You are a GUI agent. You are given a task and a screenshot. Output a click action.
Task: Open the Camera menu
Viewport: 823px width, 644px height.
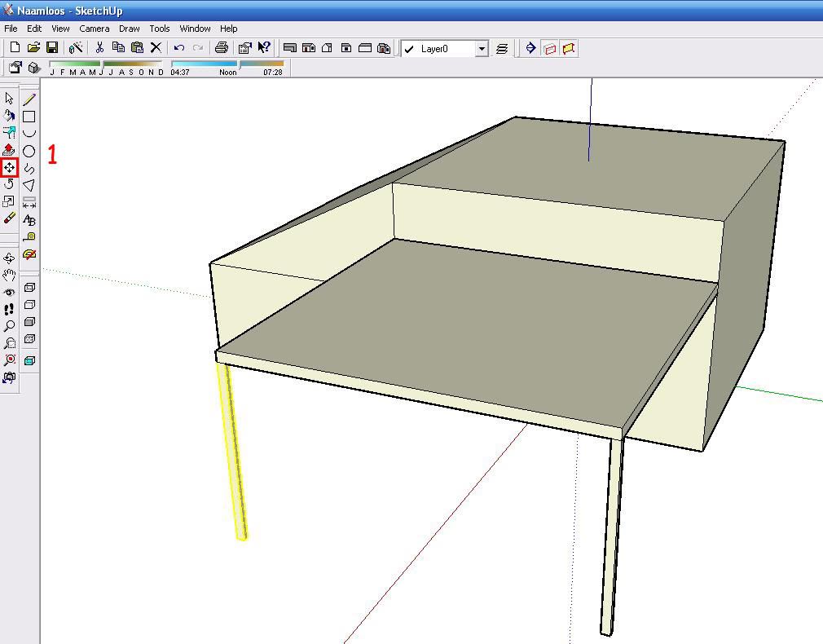tap(94, 29)
